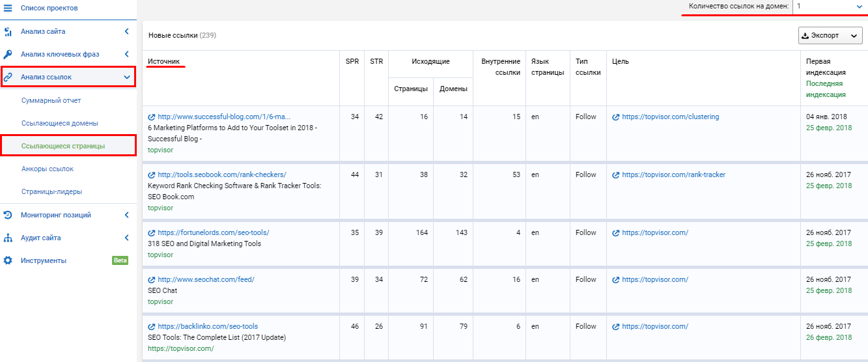The height and width of the screenshot is (362, 868).
Task: Expand the Анализ ключевых фраз chevron
Action: click(x=127, y=54)
